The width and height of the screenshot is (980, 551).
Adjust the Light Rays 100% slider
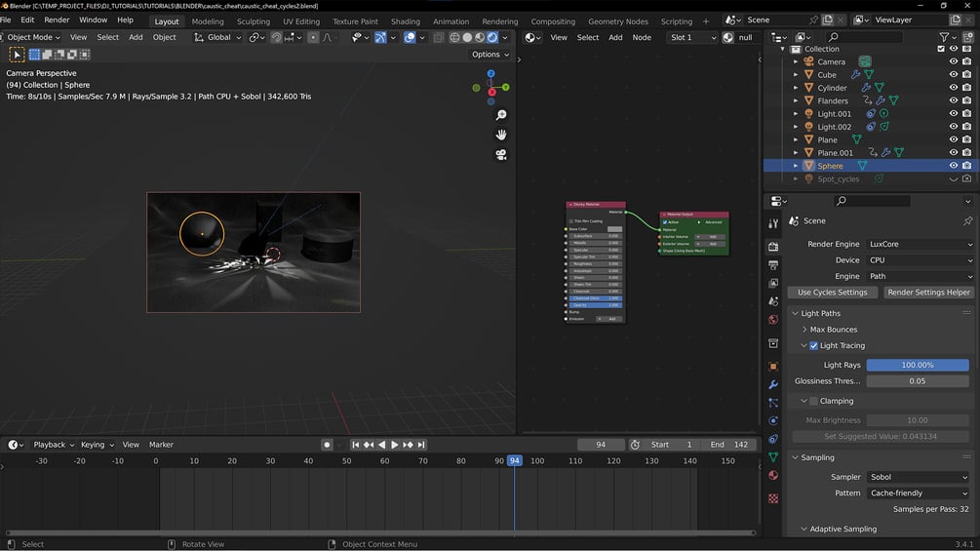pos(917,365)
